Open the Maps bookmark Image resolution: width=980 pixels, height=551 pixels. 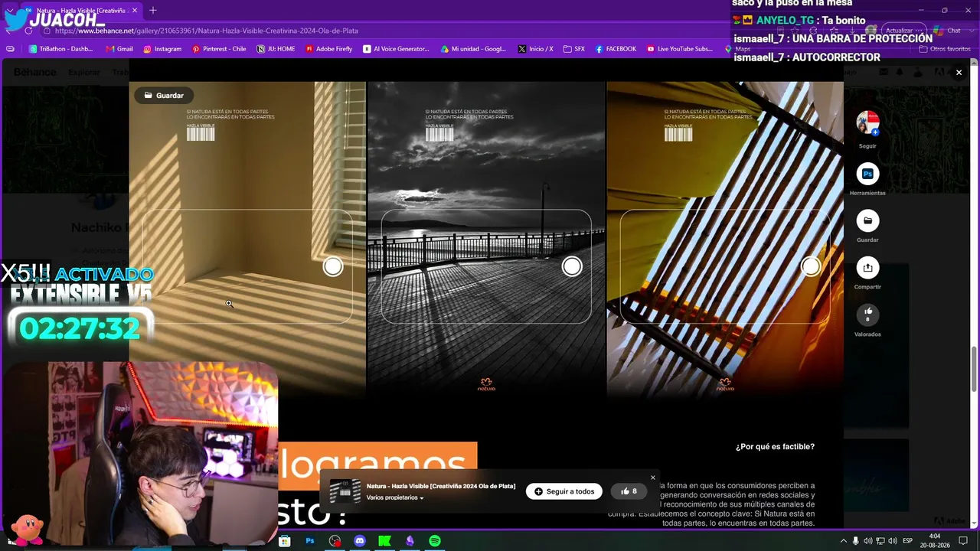738,49
